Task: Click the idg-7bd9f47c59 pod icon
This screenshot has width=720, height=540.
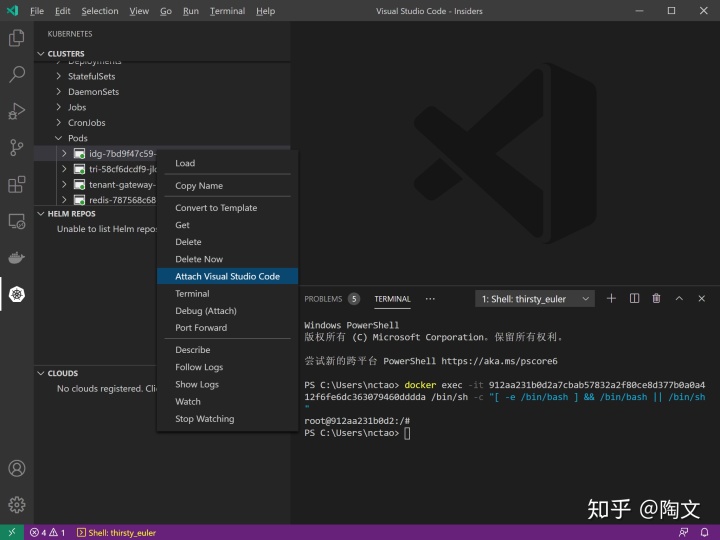Action: (x=79, y=153)
